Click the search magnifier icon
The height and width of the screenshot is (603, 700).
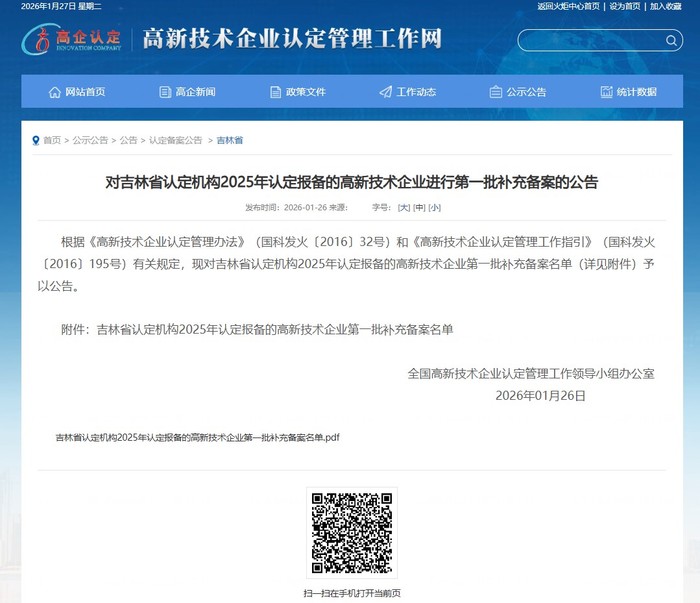pos(672,41)
